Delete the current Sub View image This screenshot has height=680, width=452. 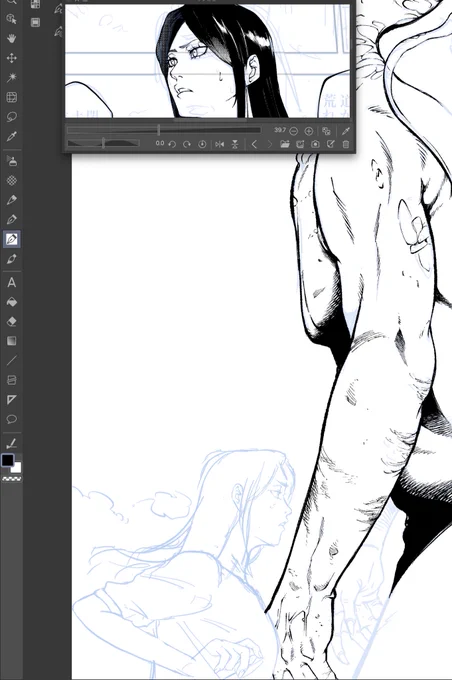pyautogui.click(x=346, y=144)
